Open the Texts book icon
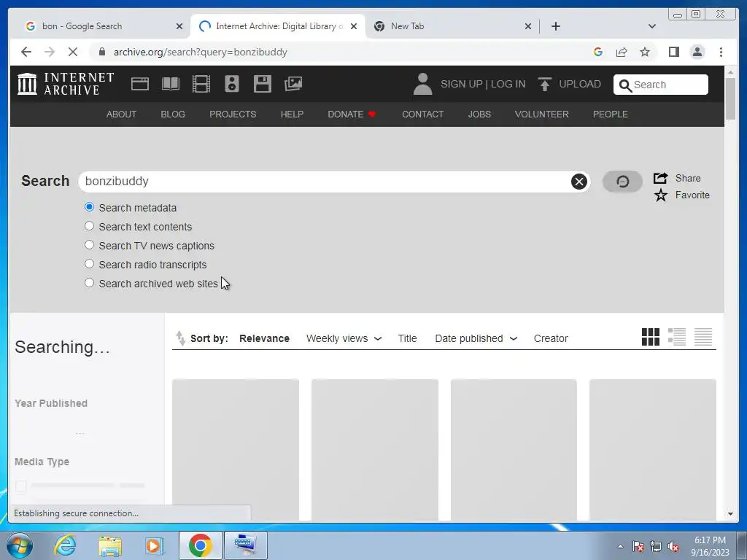The image size is (747, 560). (x=171, y=85)
